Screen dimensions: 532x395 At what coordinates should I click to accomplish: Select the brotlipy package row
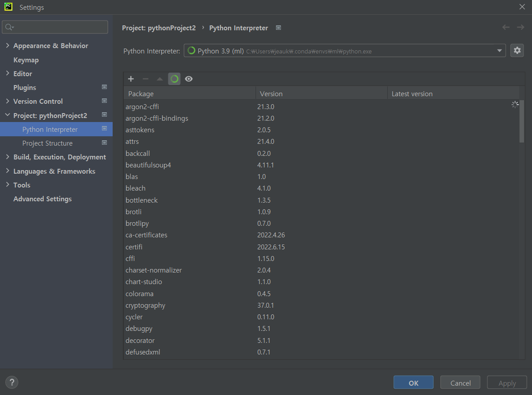coord(321,224)
